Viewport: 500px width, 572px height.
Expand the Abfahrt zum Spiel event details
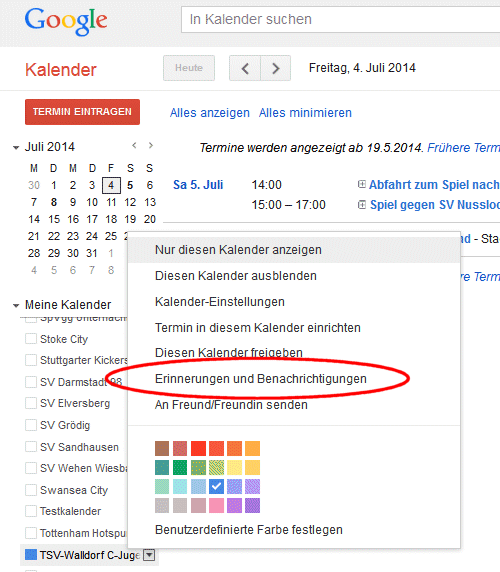[361, 184]
